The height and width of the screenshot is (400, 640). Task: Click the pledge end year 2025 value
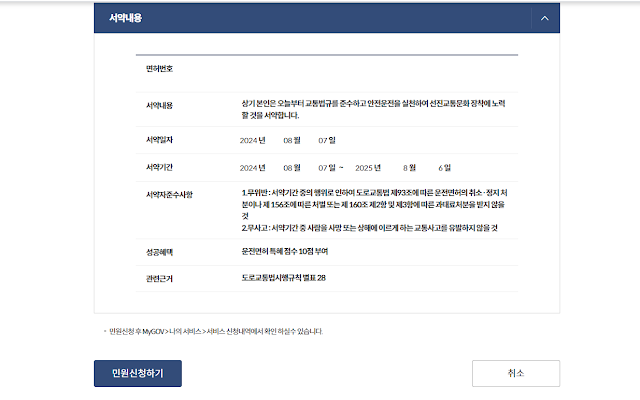[364, 168]
